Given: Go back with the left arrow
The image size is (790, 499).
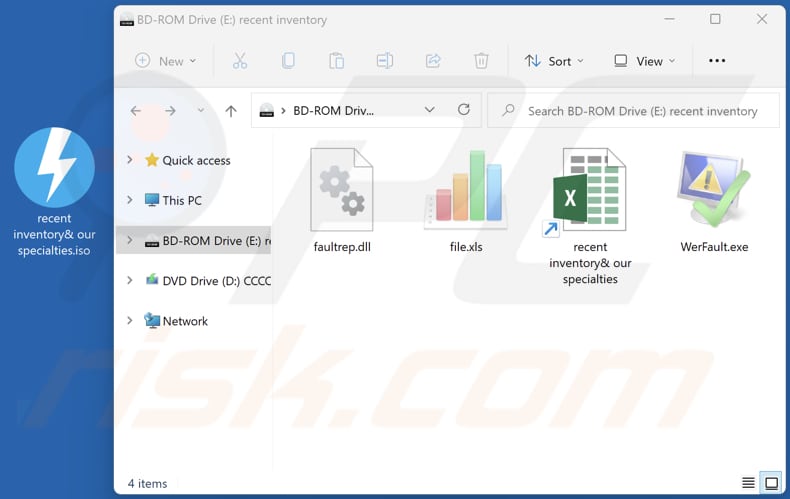Looking at the screenshot, I should pyautogui.click(x=136, y=110).
